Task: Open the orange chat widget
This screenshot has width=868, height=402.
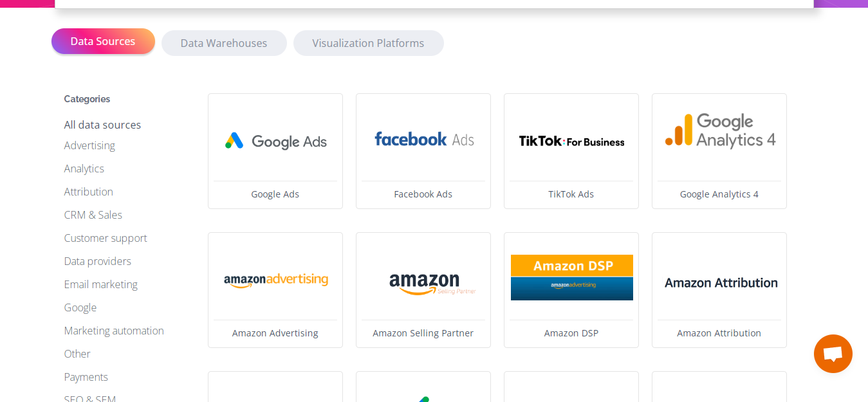Action: point(833,354)
